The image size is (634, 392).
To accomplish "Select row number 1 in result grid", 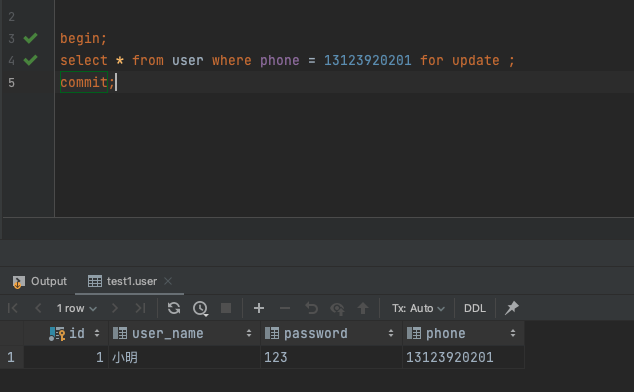I will pyautogui.click(x=11, y=357).
